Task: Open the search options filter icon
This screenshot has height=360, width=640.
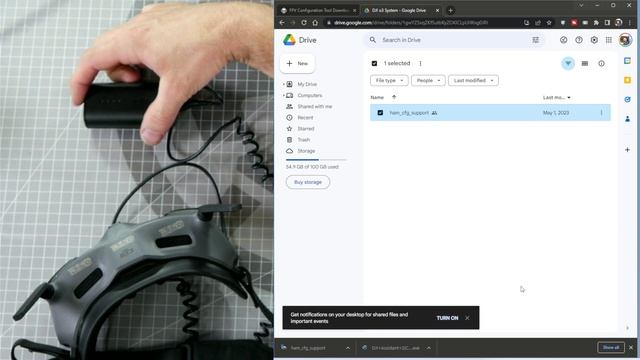Action: [x=536, y=40]
